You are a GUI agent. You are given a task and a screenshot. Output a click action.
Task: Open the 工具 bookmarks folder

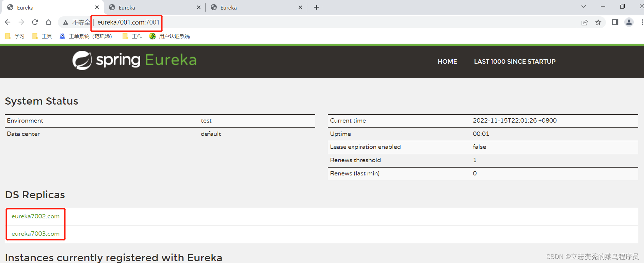point(42,36)
